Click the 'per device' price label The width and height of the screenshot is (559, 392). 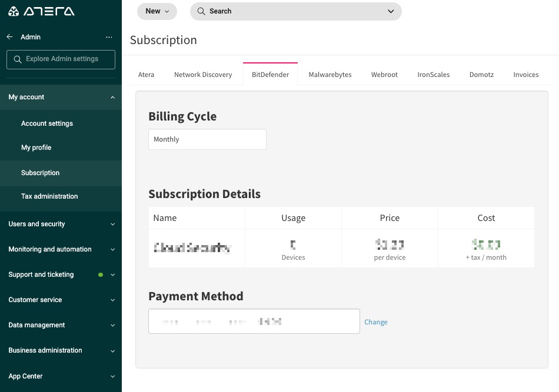[x=390, y=257]
